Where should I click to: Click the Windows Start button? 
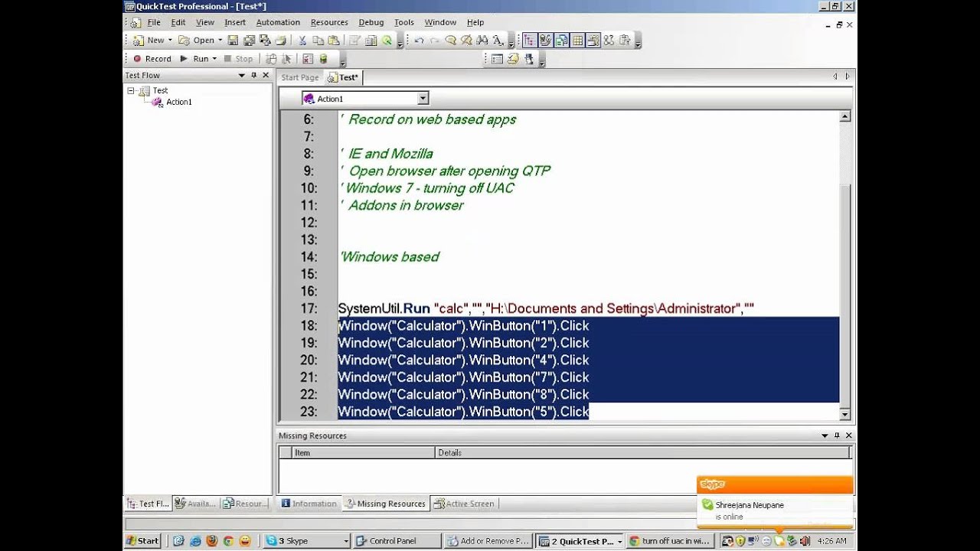pyautogui.click(x=143, y=540)
